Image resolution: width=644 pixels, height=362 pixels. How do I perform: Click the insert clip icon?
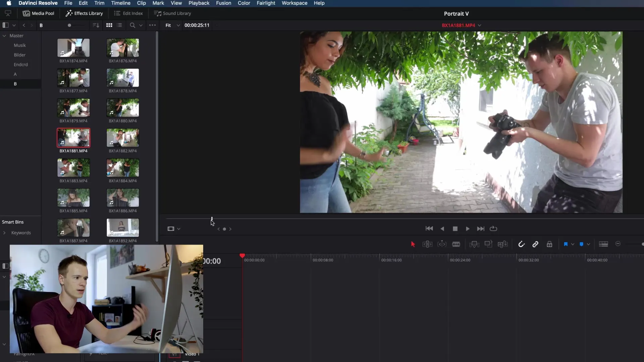(x=474, y=244)
